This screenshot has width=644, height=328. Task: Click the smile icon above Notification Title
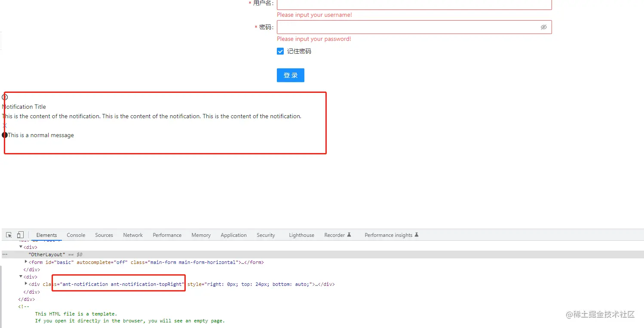coord(5,97)
